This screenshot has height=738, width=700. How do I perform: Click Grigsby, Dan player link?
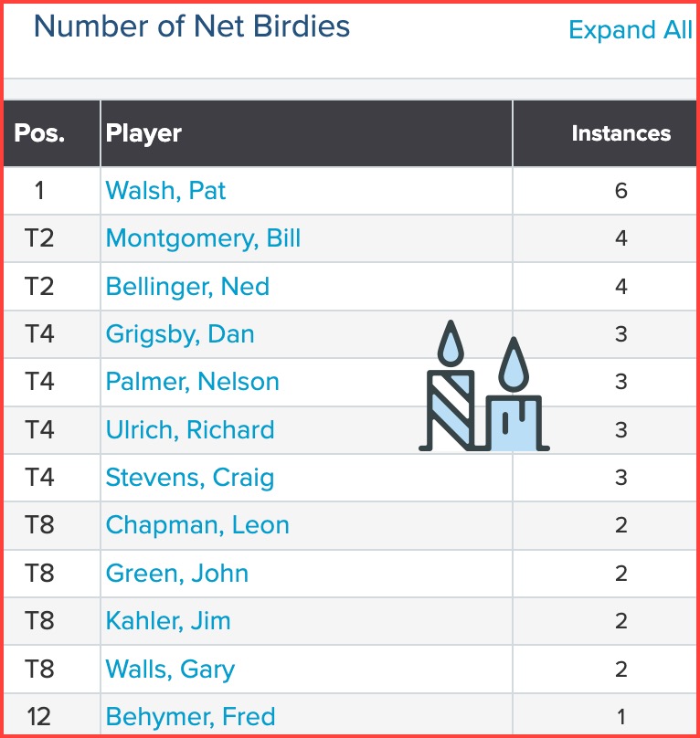pos(180,334)
